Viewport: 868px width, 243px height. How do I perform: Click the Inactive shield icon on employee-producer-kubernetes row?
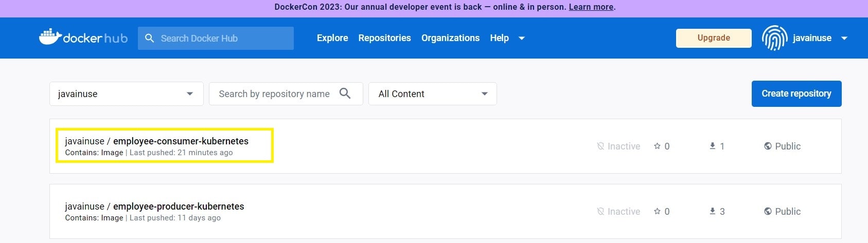[x=600, y=211]
